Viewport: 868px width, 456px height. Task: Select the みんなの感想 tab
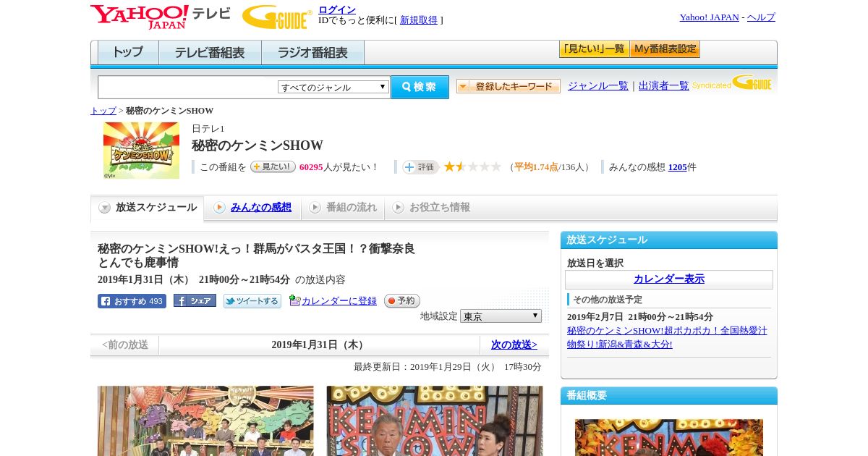pos(252,208)
